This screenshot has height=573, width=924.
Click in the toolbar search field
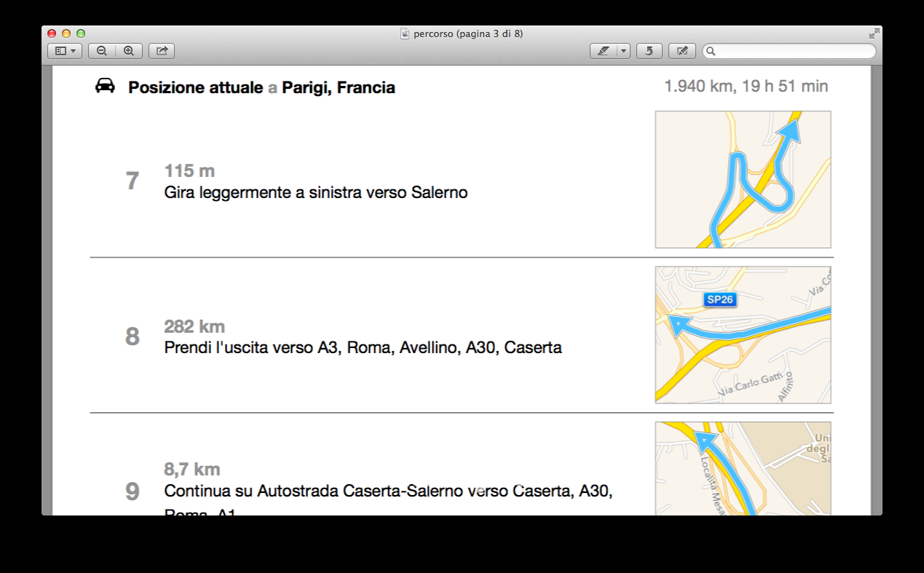coord(795,51)
